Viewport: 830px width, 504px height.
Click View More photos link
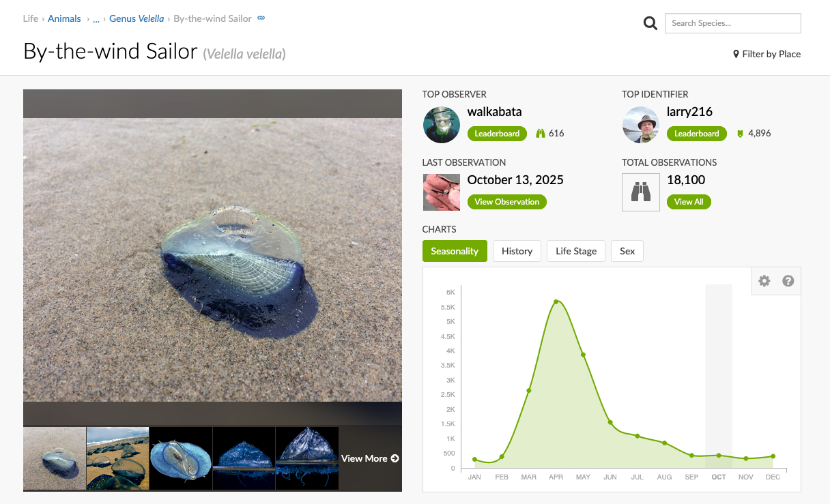tap(369, 458)
